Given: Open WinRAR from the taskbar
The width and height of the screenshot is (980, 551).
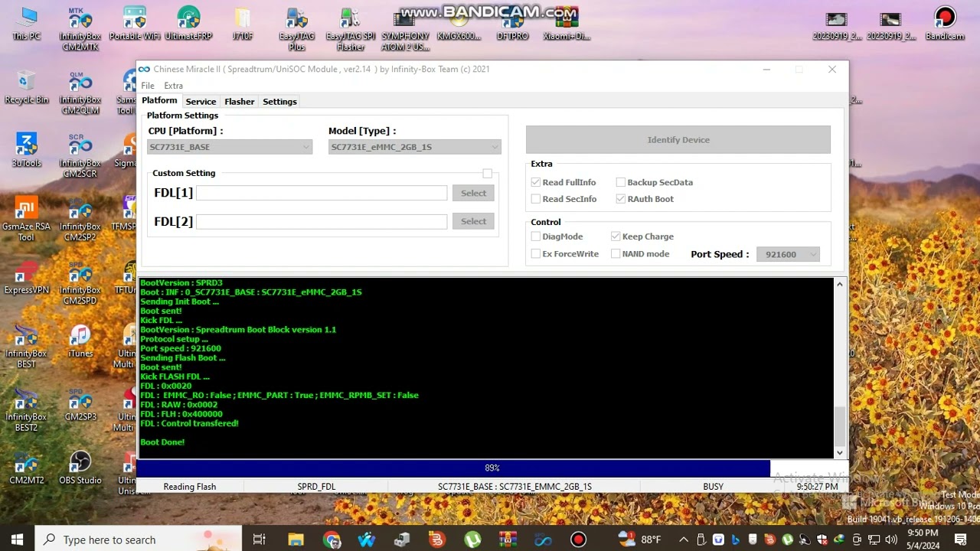Looking at the screenshot, I should click(x=508, y=540).
